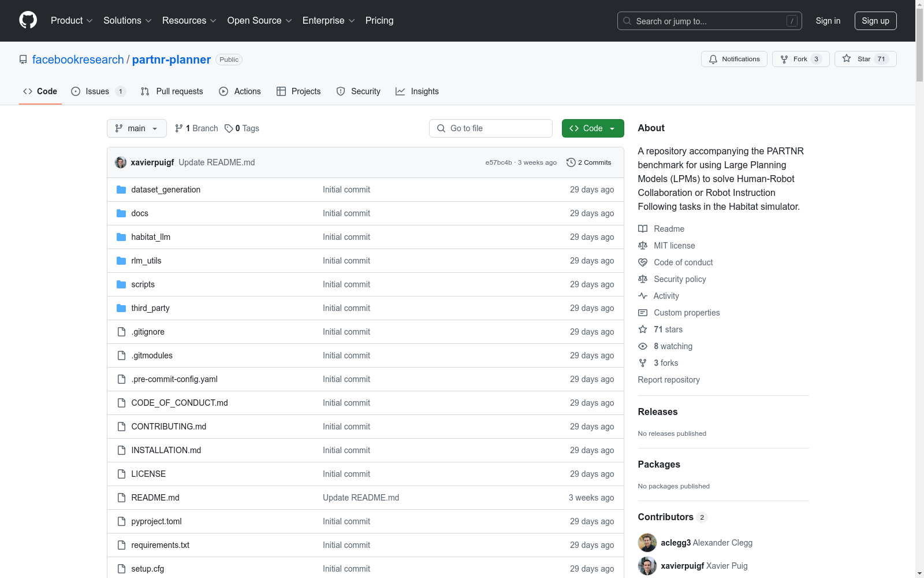This screenshot has height=578, width=924.
Task: Open the Insights tab
Action: (417, 91)
